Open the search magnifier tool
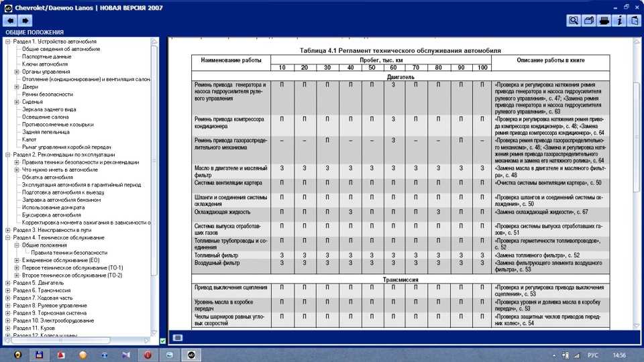 (x=574, y=21)
